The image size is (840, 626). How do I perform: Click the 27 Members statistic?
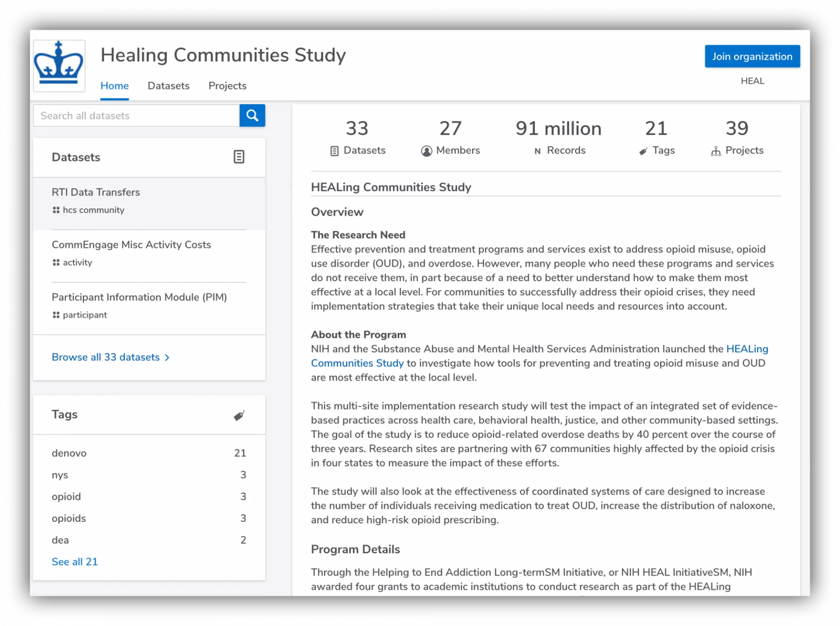tap(450, 137)
